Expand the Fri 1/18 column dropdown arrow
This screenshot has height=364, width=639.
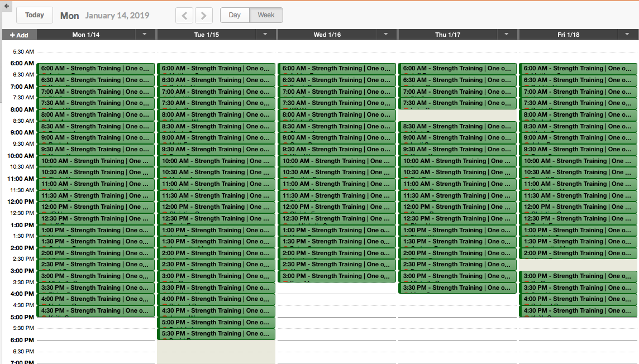coord(628,35)
